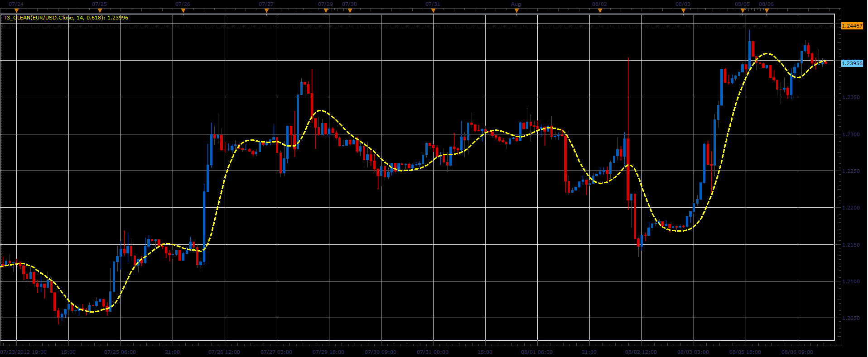
Task: Click the 07/23/2012 19:00 time axis label
Action: (24, 352)
